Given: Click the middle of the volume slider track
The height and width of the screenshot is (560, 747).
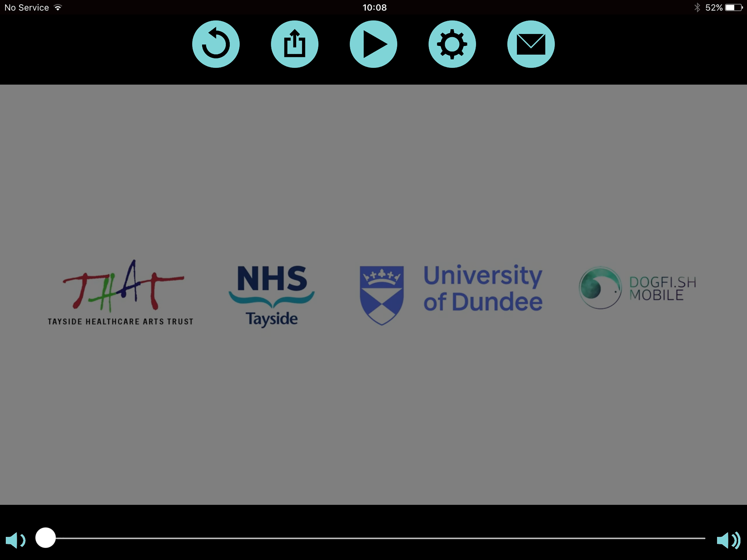Looking at the screenshot, I should pyautogui.click(x=370, y=538).
